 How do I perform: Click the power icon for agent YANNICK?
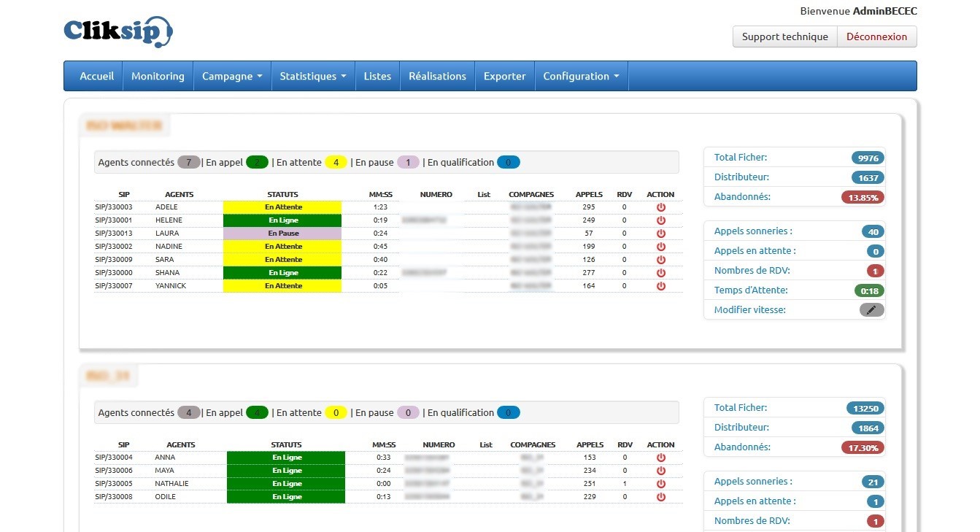[661, 286]
